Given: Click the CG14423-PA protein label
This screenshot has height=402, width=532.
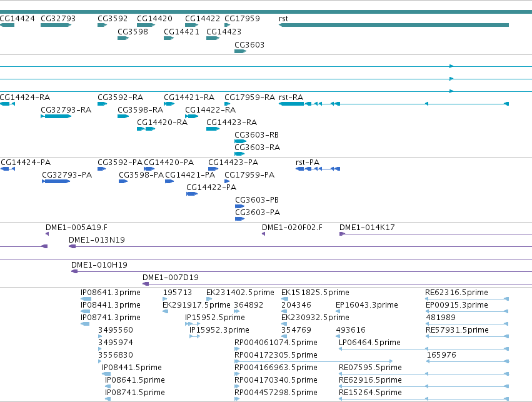Looking at the screenshot, I should point(233,163).
